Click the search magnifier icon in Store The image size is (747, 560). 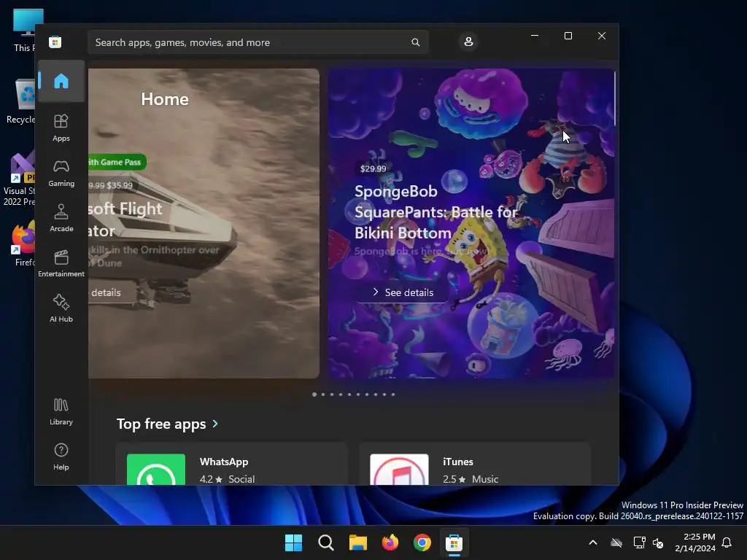click(415, 42)
